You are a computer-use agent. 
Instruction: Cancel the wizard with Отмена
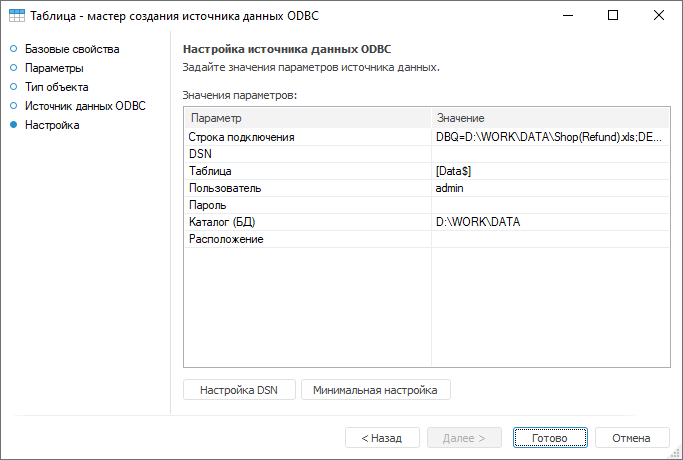click(x=631, y=438)
